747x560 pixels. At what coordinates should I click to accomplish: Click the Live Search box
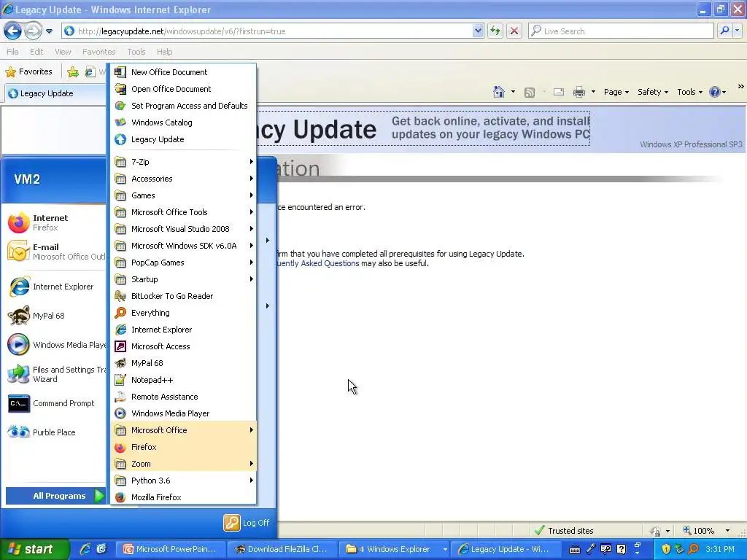pyautogui.click(x=622, y=31)
